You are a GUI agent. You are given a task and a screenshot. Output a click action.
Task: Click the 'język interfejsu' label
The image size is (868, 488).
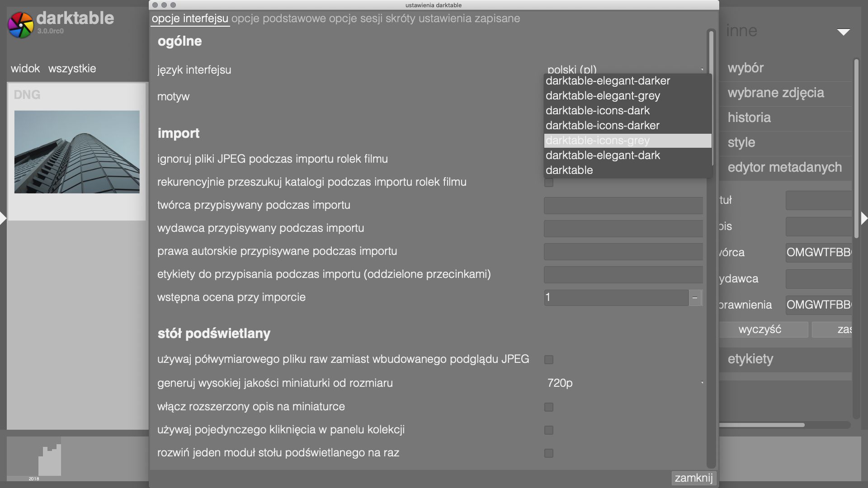pyautogui.click(x=194, y=70)
